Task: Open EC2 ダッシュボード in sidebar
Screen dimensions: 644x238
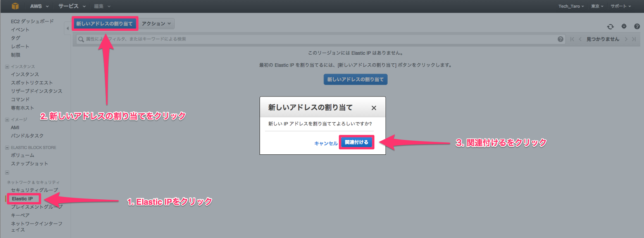Action: (32, 21)
